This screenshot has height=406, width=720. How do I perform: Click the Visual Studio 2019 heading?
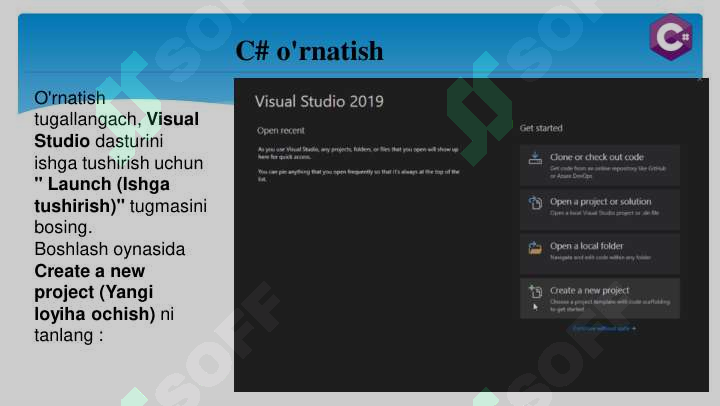tap(319, 102)
